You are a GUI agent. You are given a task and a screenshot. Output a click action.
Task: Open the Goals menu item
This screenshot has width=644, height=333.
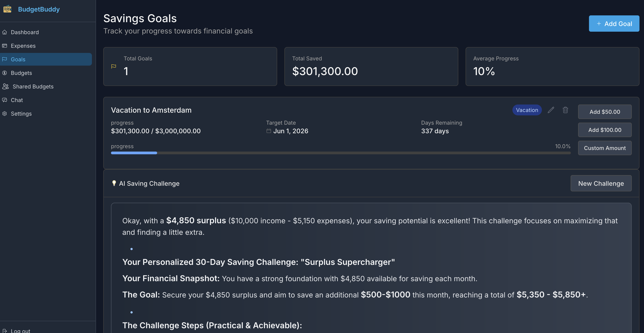[x=18, y=59]
